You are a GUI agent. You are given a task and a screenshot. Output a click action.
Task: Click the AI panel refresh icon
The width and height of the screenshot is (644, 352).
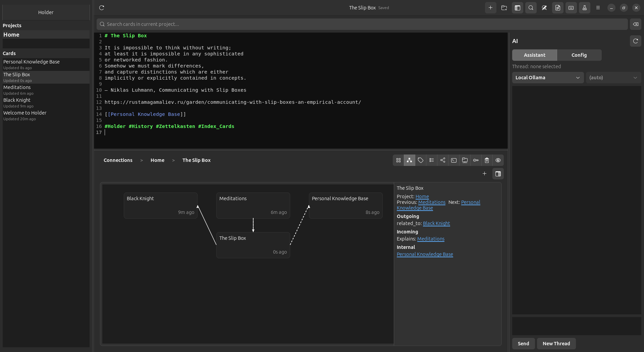coord(635,41)
